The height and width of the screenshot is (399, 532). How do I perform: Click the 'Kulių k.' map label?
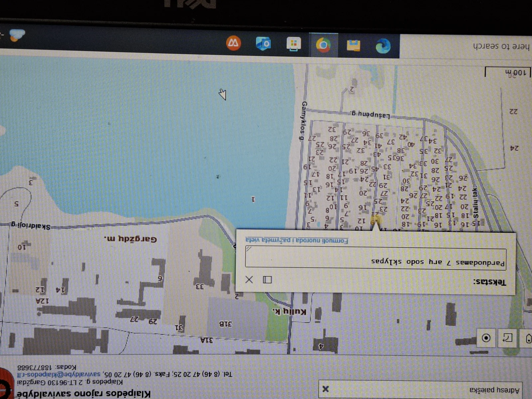pos(290,311)
